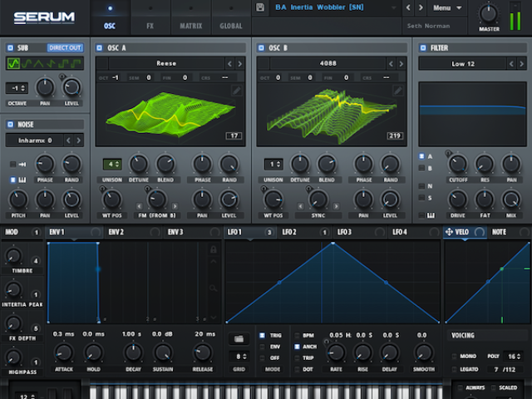Screen dimensions: 532x399
Task: Toggle the FILTER enable switch
Action: click(423, 48)
